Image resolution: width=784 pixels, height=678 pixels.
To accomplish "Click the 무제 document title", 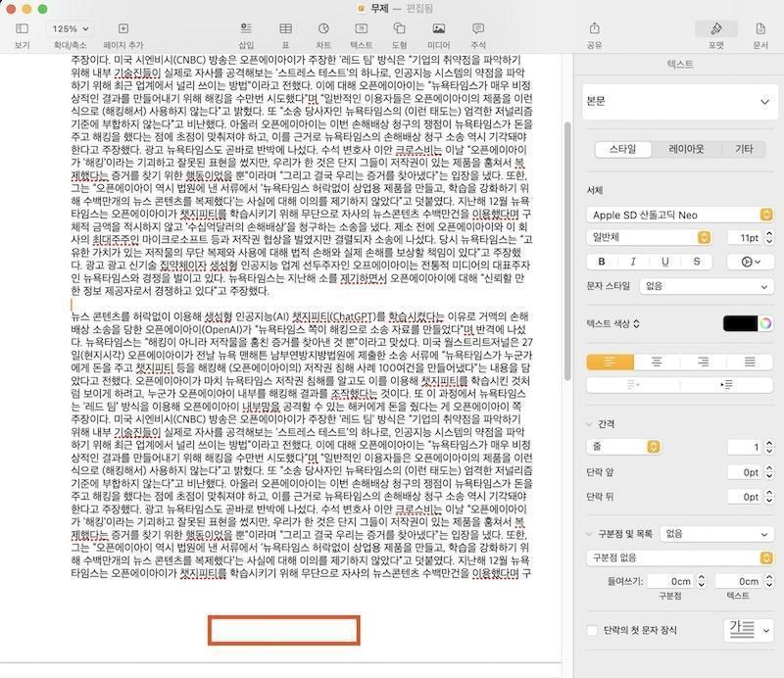I will point(379,9).
